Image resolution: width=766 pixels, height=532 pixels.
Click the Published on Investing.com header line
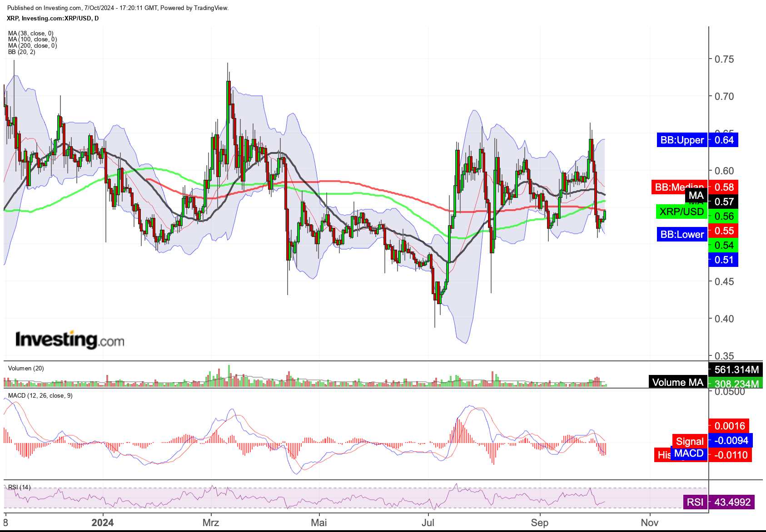[118, 8]
